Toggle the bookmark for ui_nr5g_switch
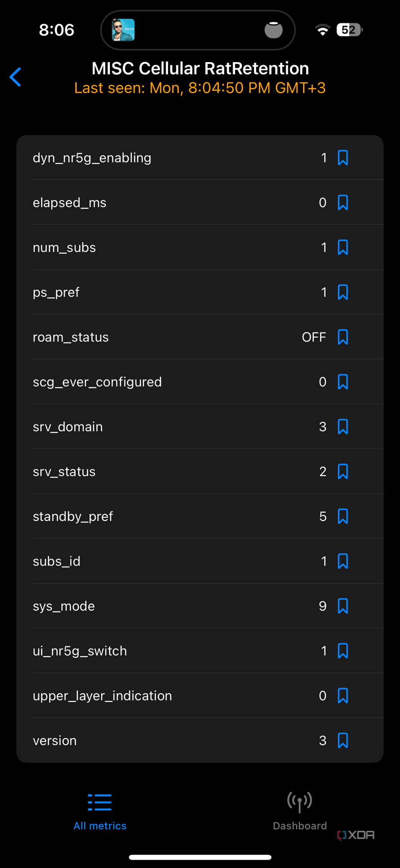Image resolution: width=400 pixels, height=868 pixels. [x=342, y=650]
